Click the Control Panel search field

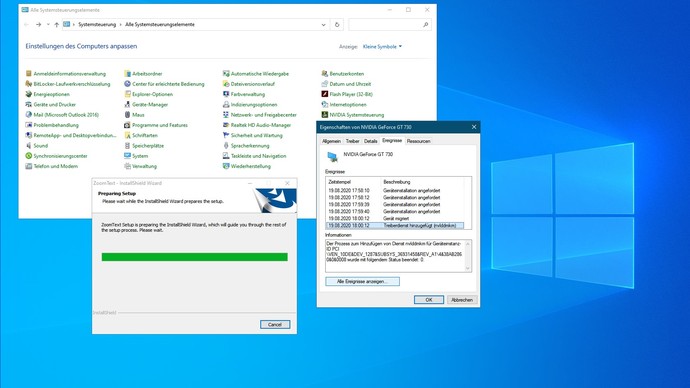389,25
